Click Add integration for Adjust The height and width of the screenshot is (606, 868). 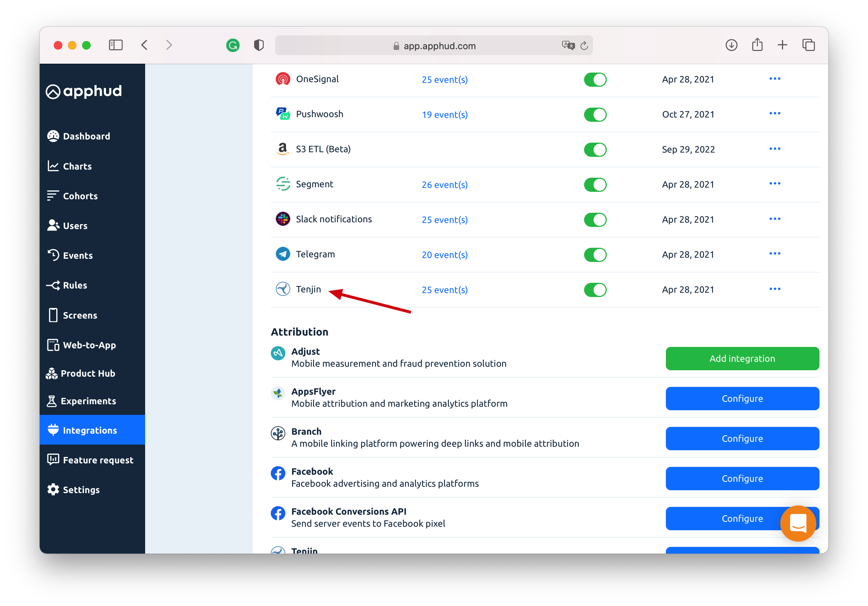[x=742, y=358]
